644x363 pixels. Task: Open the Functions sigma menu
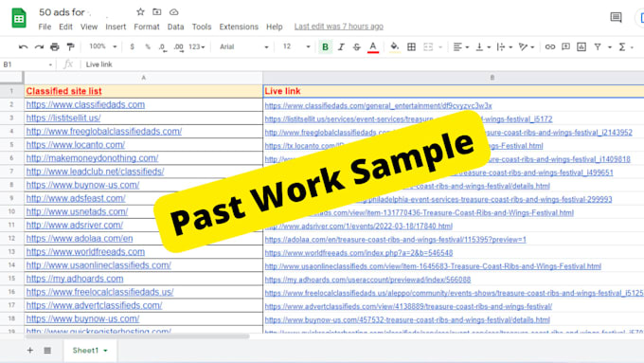[x=622, y=46]
